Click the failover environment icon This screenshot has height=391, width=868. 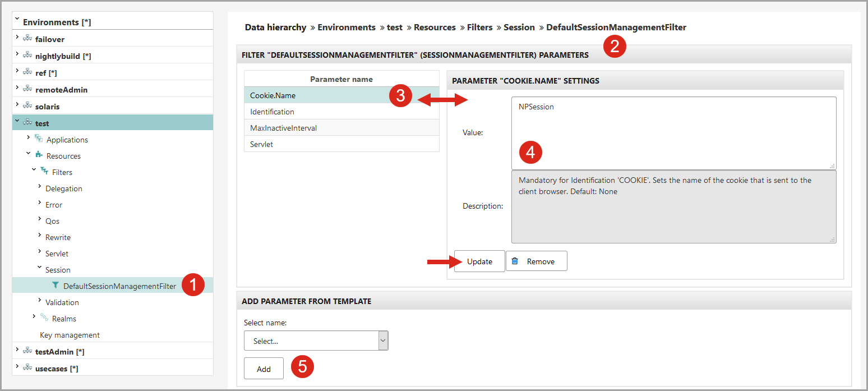(27, 39)
